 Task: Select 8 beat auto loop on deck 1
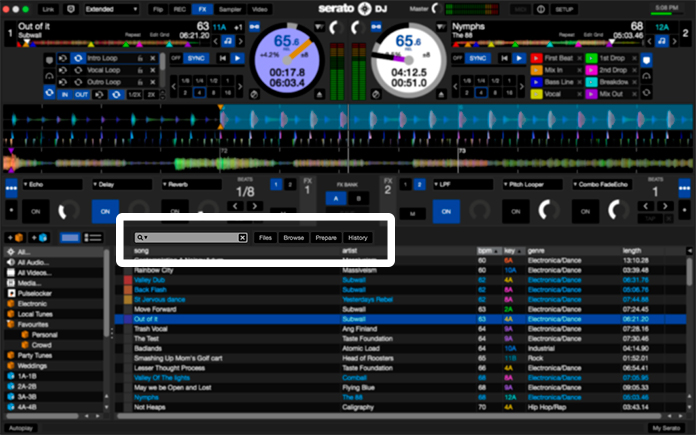point(214,93)
